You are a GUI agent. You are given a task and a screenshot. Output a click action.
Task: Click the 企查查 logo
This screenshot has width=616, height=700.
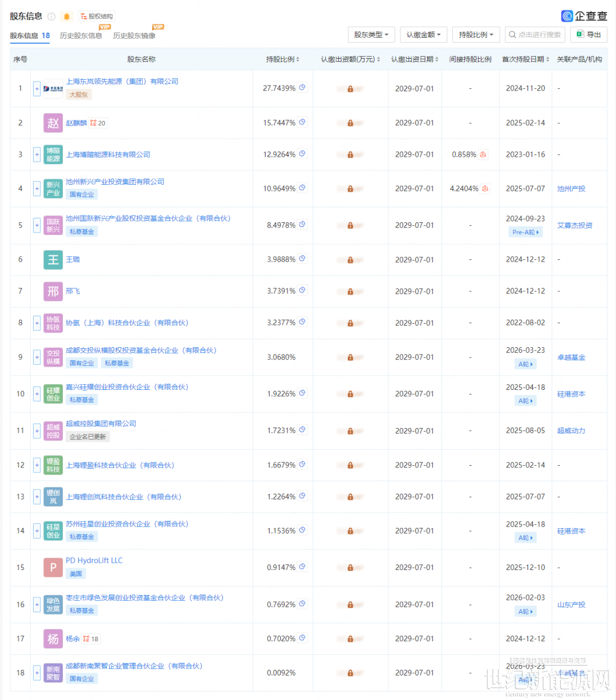pos(584,16)
